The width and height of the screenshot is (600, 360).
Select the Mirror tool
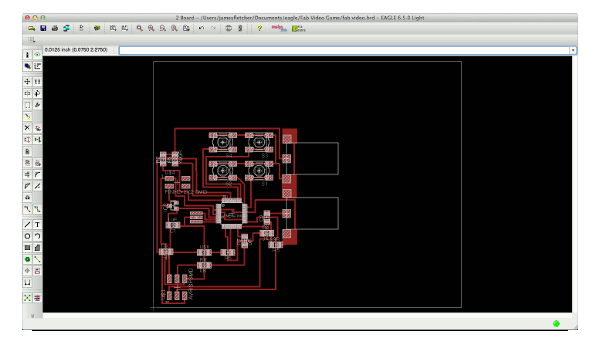click(27, 93)
